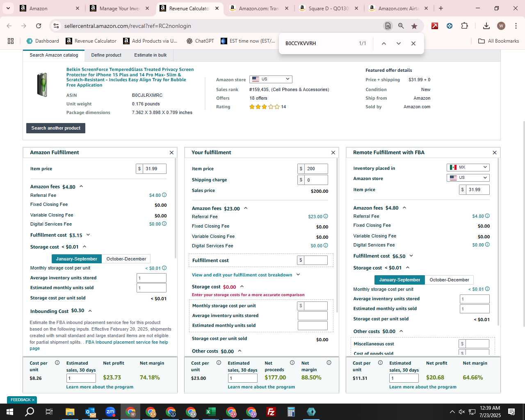
Task: Close the find-in-page bar
Action: 413,43
